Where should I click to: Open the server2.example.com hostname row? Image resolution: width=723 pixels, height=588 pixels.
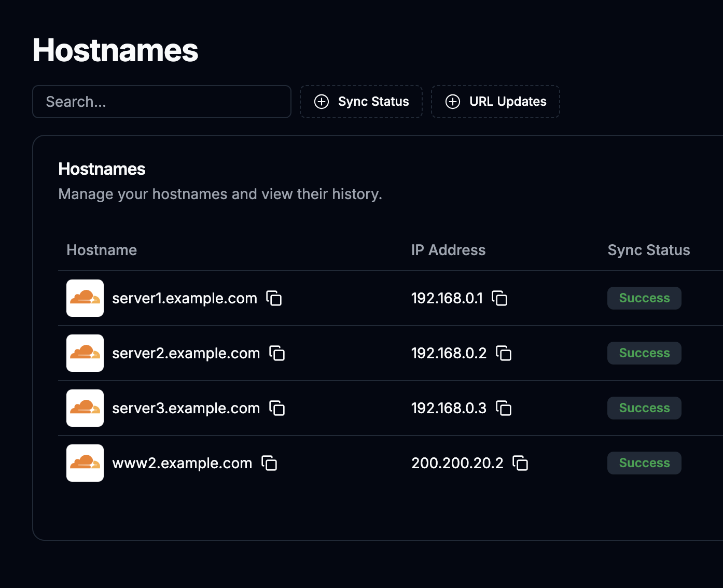click(337, 353)
